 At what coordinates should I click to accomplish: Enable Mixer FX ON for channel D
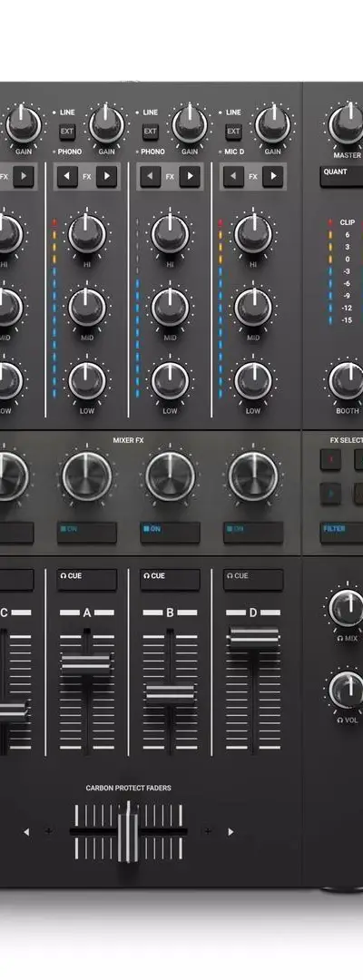(253, 533)
